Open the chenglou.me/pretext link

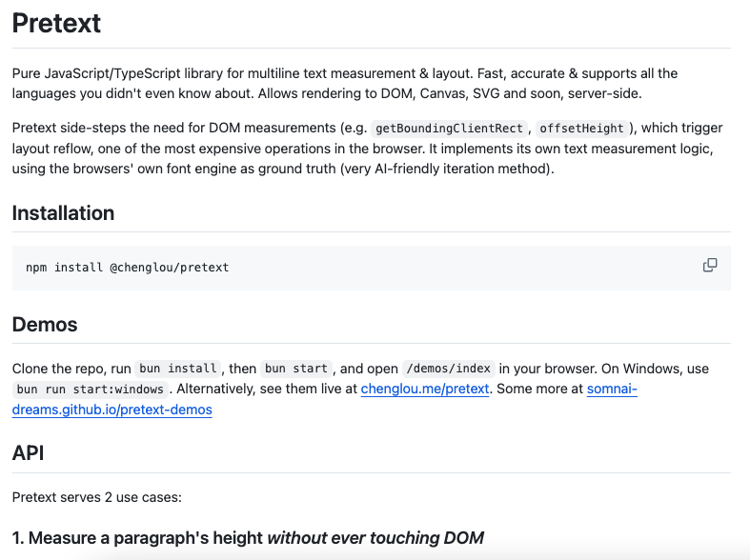(x=425, y=389)
